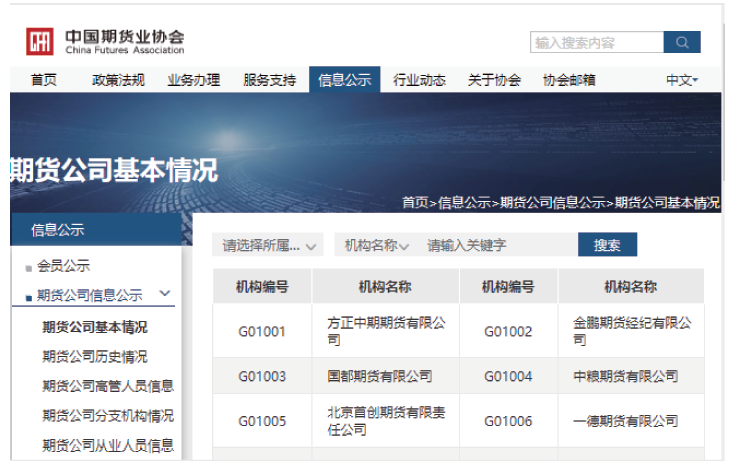This screenshot has height=468, width=730.
Task: Open the 业务办理 menu item
Action: point(194,80)
